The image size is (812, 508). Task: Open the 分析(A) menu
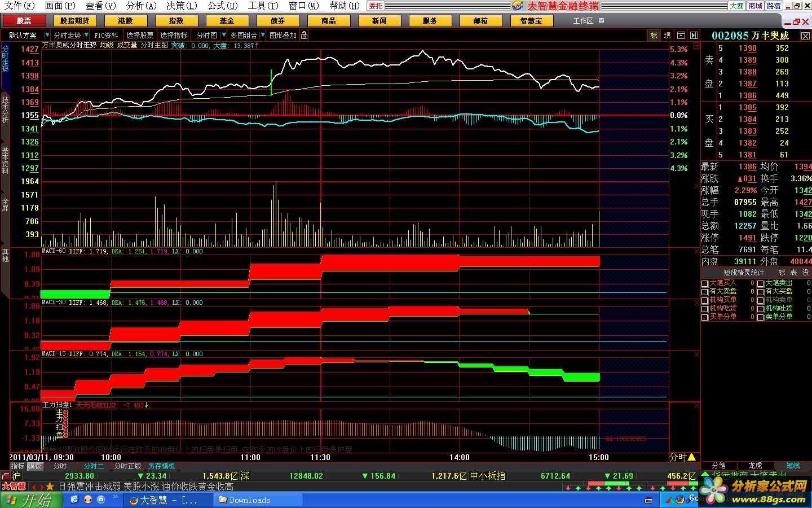pos(141,6)
